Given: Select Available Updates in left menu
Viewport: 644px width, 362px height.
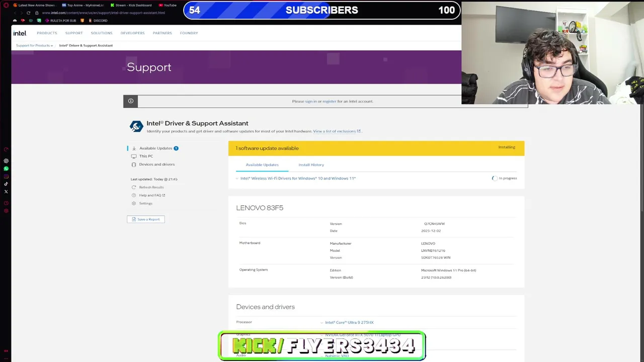Looking at the screenshot, I should (156, 148).
